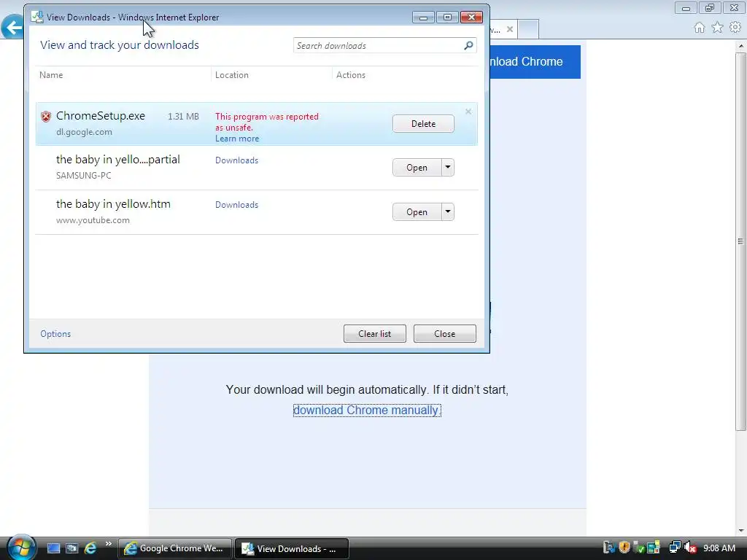Click the vertical scrollbar thumb in the browser

pyautogui.click(x=741, y=241)
